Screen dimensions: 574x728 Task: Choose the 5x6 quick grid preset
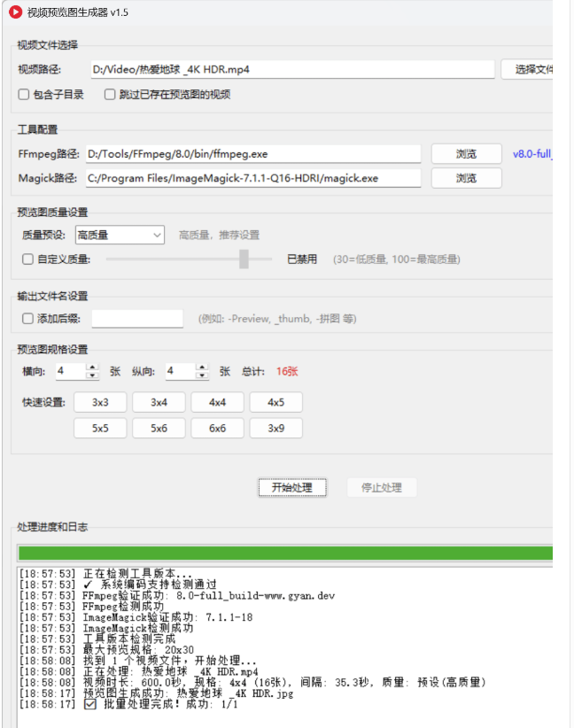pos(159,429)
